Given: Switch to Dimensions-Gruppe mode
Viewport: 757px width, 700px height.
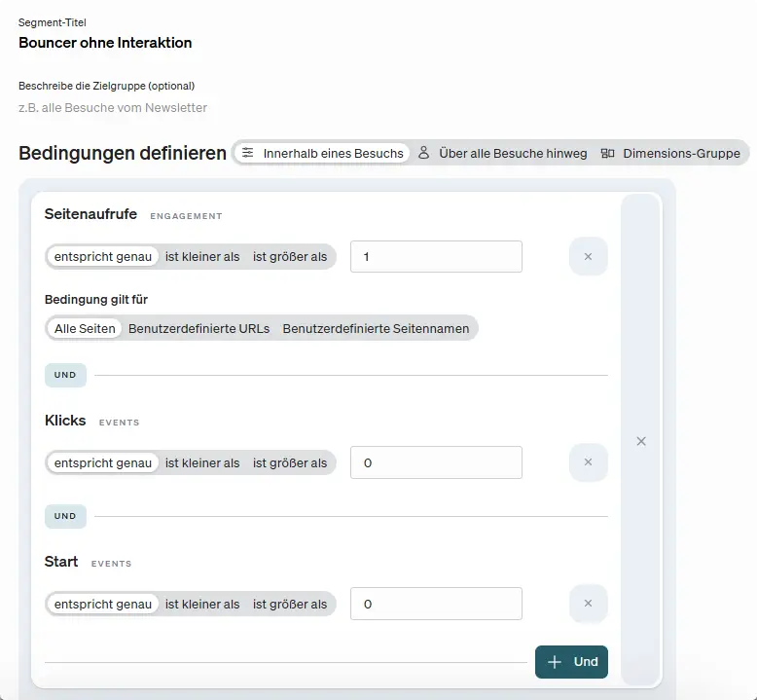Looking at the screenshot, I should tap(670, 153).
